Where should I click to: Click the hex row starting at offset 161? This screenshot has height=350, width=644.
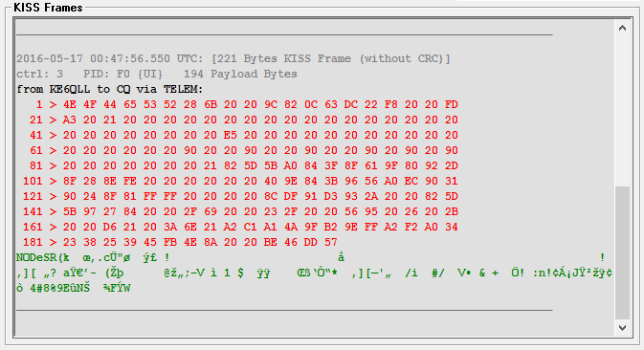[240, 227]
